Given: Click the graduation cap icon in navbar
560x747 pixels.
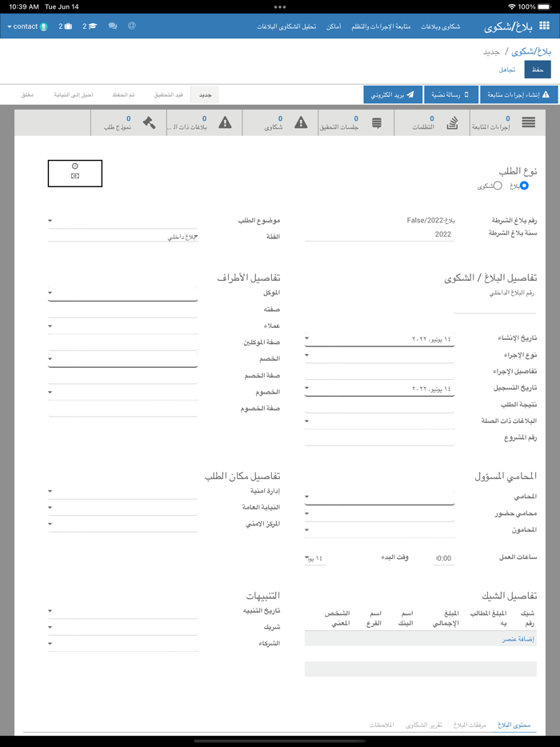Looking at the screenshot, I should tap(90, 26).
